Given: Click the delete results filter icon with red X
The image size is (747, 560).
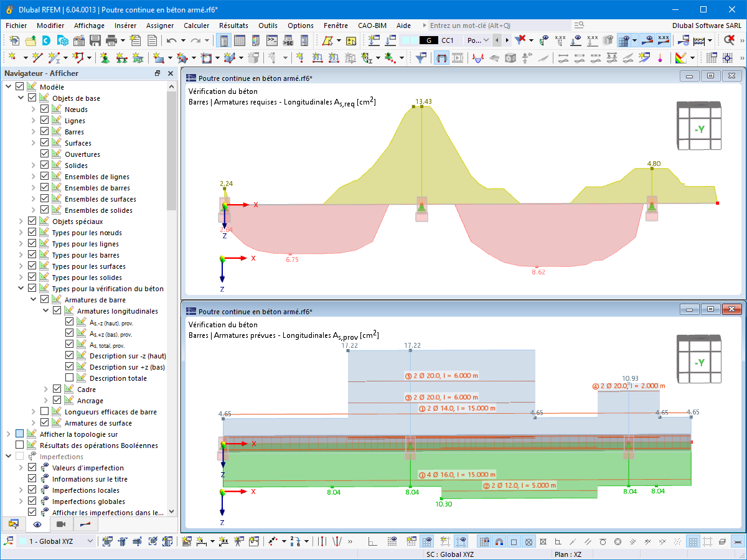Looking at the screenshot, I should coord(520,40).
